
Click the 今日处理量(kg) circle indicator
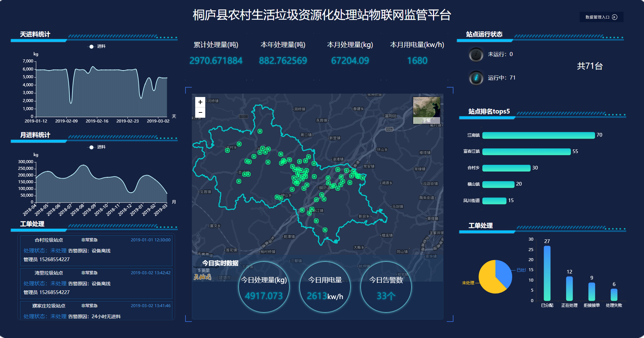pos(264,287)
